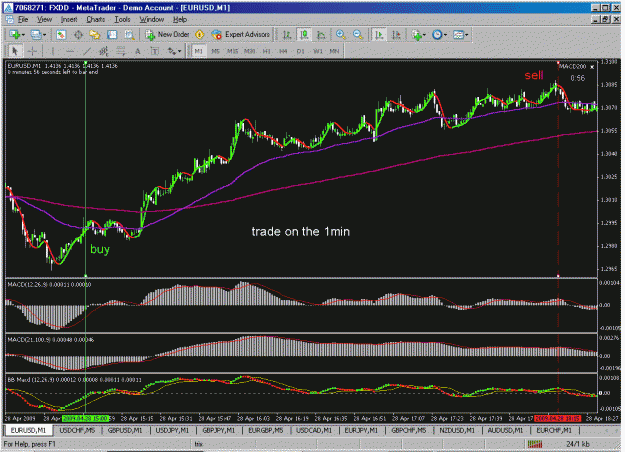Toggle the Terminal window icon

112,35
